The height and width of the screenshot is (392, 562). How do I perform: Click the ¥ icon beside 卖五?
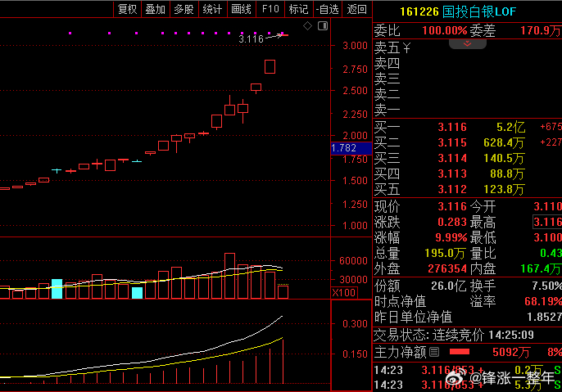pos(406,47)
